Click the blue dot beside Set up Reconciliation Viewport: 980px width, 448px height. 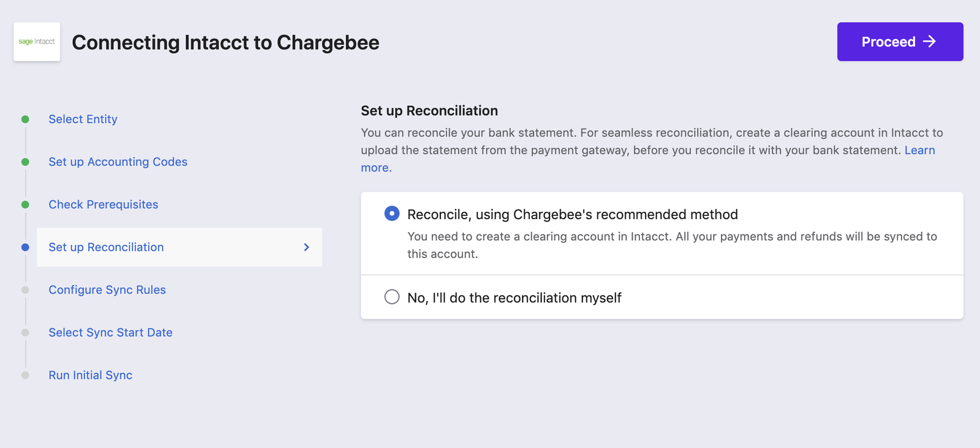tap(25, 247)
